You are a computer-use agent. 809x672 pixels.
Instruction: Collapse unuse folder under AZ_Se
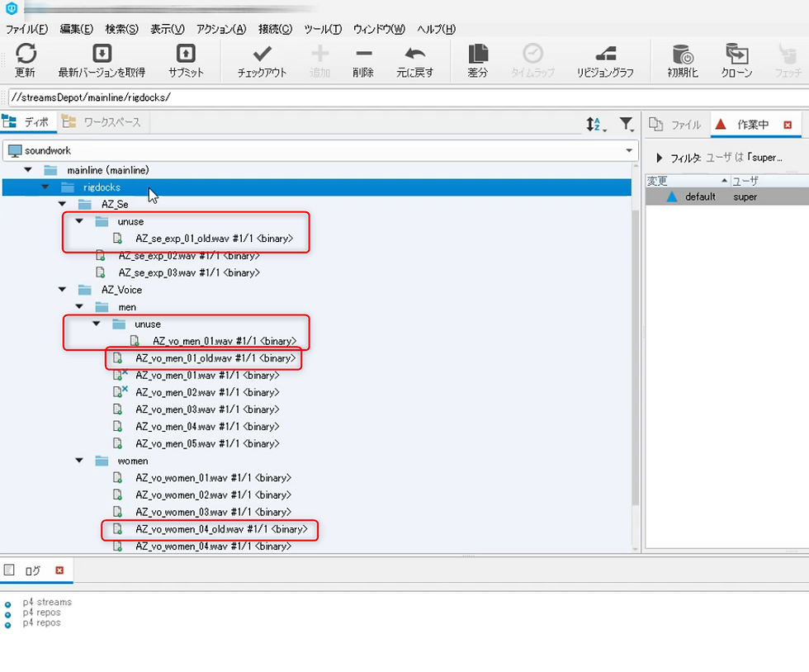79,221
